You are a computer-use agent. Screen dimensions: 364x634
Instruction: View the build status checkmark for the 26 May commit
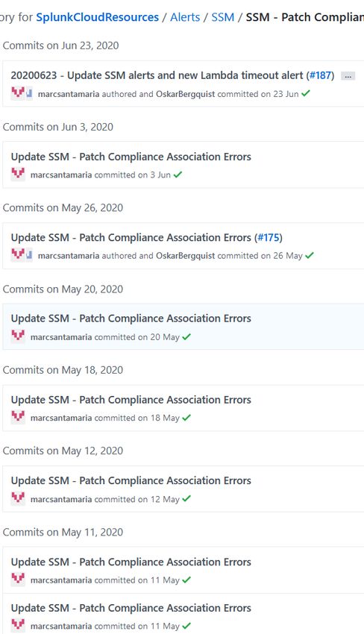click(310, 256)
